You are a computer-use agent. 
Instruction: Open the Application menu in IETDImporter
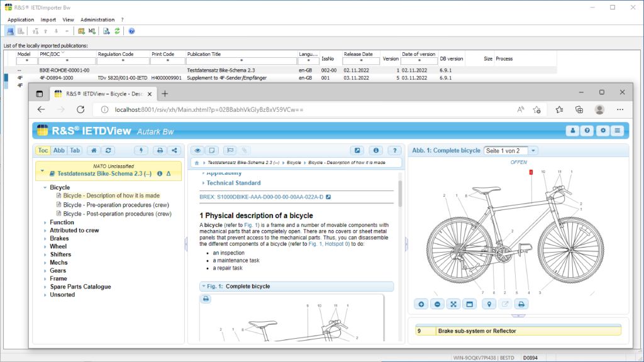pyautogui.click(x=21, y=19)
